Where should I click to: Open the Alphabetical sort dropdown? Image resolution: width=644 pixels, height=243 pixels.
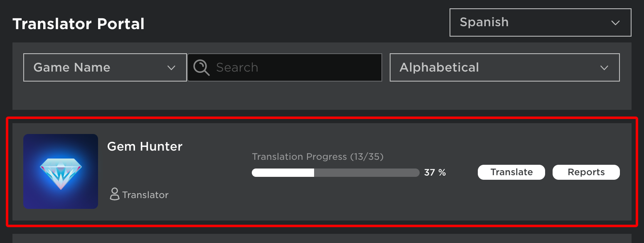tap(504, 67)
